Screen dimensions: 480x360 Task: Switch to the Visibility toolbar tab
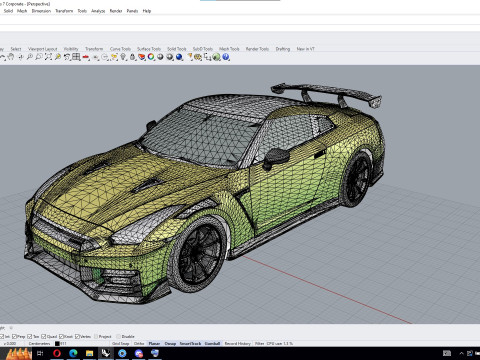71,49
